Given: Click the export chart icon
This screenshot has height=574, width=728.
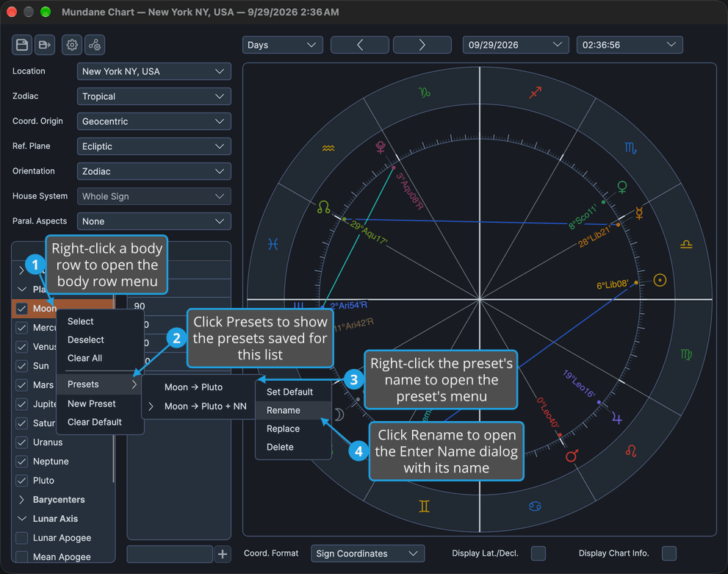Looking at the screenshot, I should pyautogui.click(x=45, y=45).
